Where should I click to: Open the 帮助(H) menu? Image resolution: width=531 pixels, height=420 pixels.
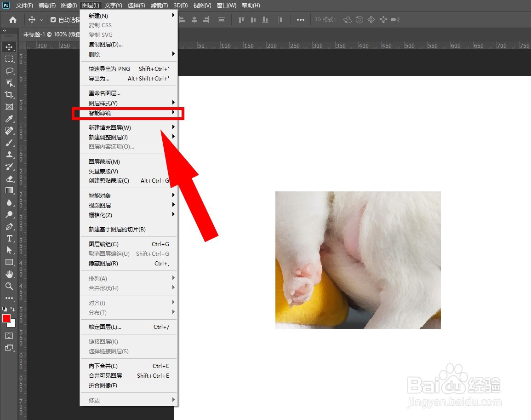tap(251, 6)
